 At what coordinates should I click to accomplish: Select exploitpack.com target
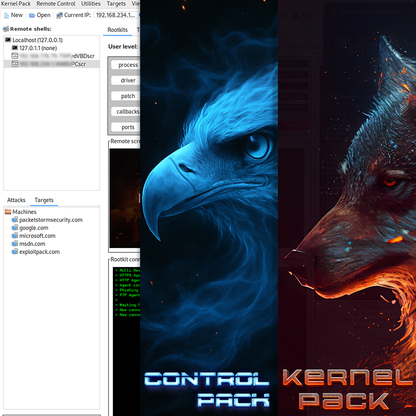39,252
